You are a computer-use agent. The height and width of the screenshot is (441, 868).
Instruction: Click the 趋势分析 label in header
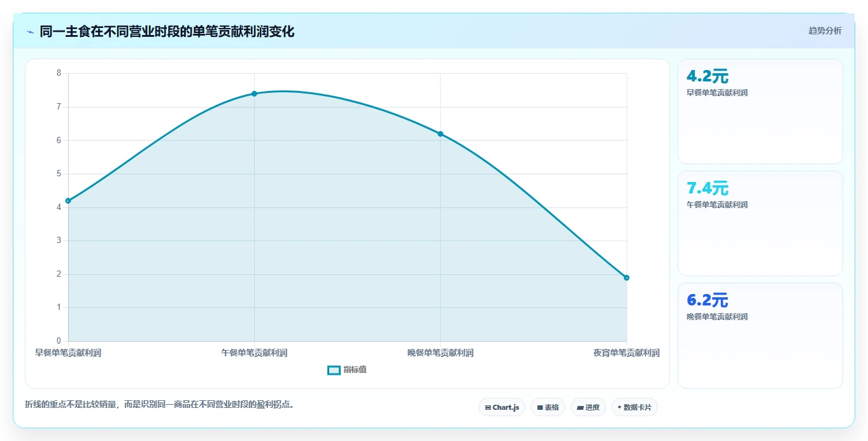(825, 31)
